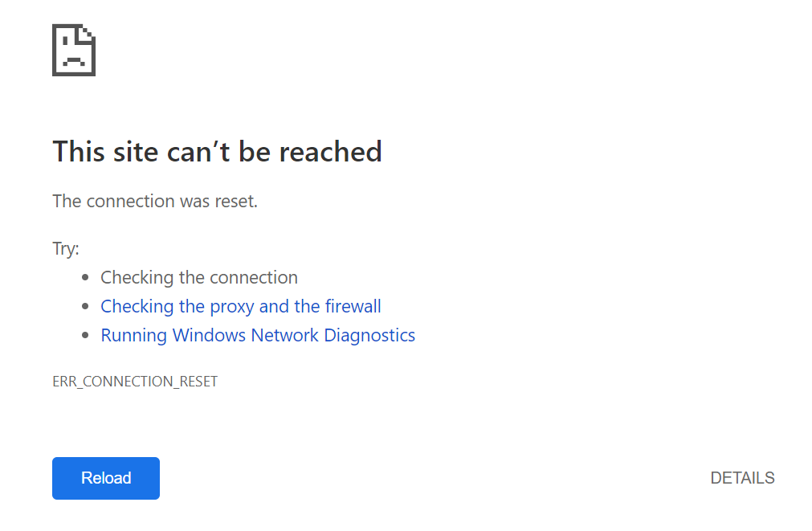Click the word "Diagnostics" in the suggestion link
The width and height of the screenshot is (812, 531).
point(369,335)
